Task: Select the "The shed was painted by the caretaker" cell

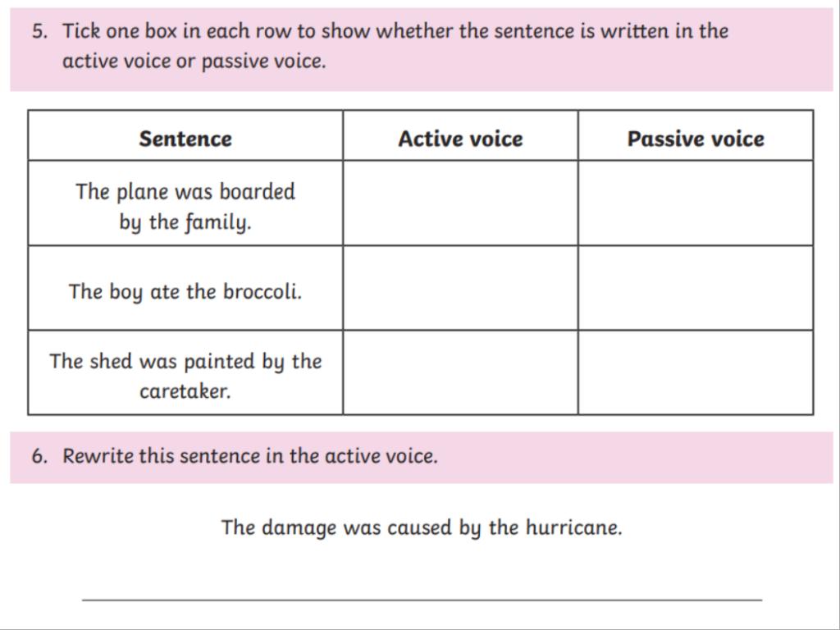Action: (x=185, y=376)
